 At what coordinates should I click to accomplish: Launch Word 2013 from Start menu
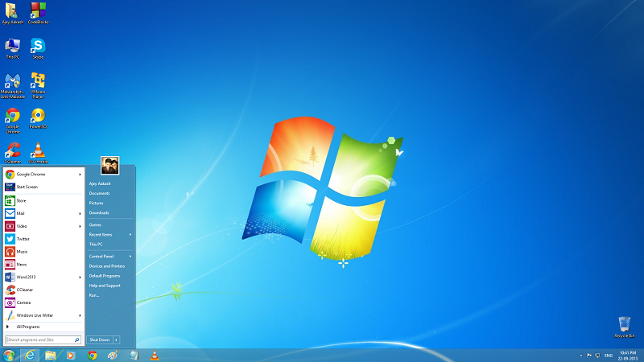click(43, 277)
